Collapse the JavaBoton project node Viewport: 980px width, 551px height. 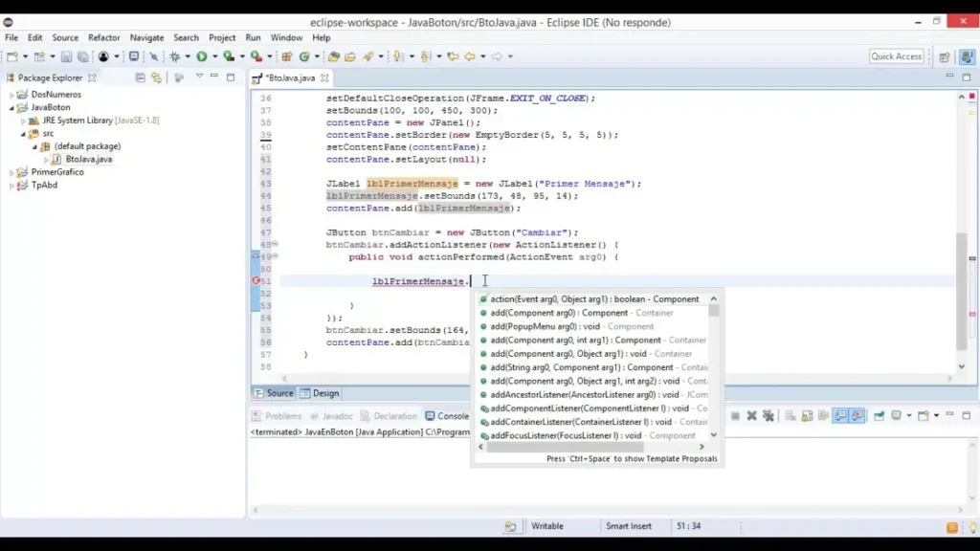(11, 108)
